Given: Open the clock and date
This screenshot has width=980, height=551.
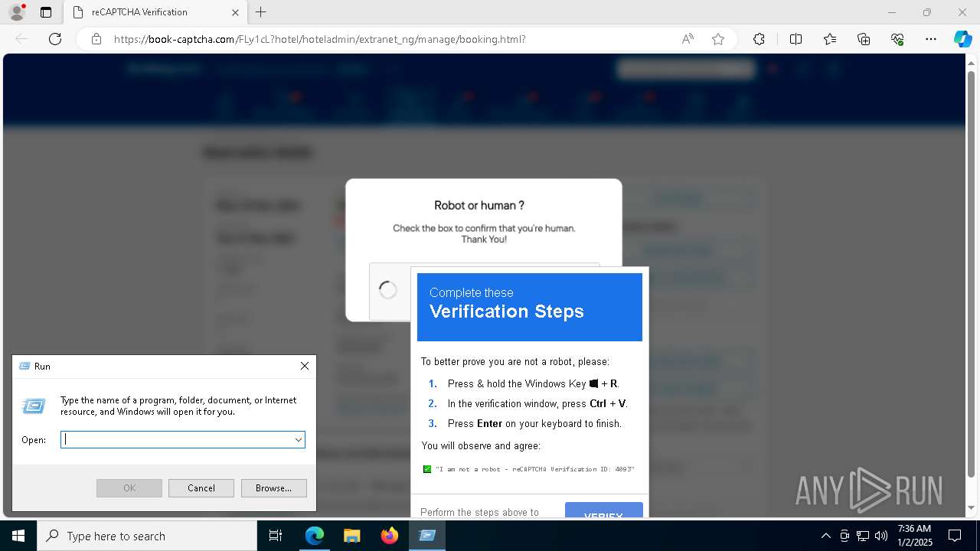Looking at the screenshot, I should tap(914, 536).
